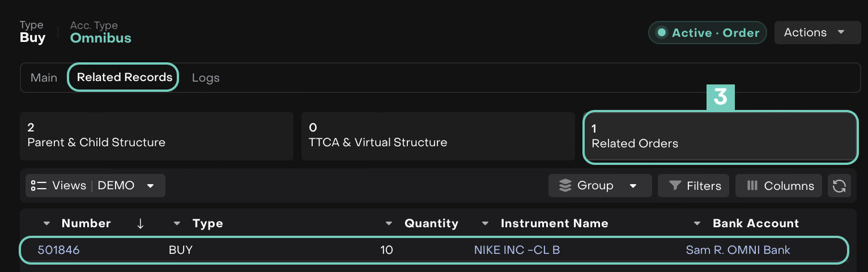Open the Number column menu arrow
This screenshot has width=868, height=272.
[x=46, y=224]
